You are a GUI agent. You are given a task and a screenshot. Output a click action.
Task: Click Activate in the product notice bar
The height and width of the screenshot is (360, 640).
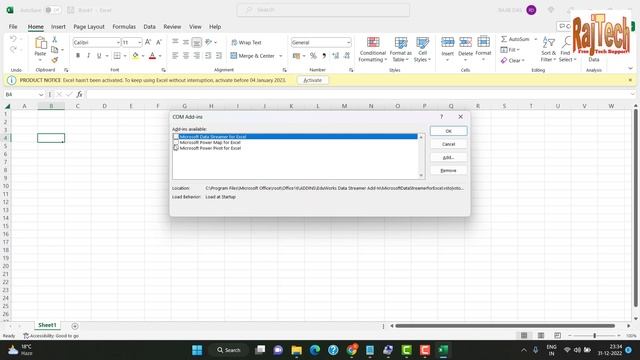(313, 80)
